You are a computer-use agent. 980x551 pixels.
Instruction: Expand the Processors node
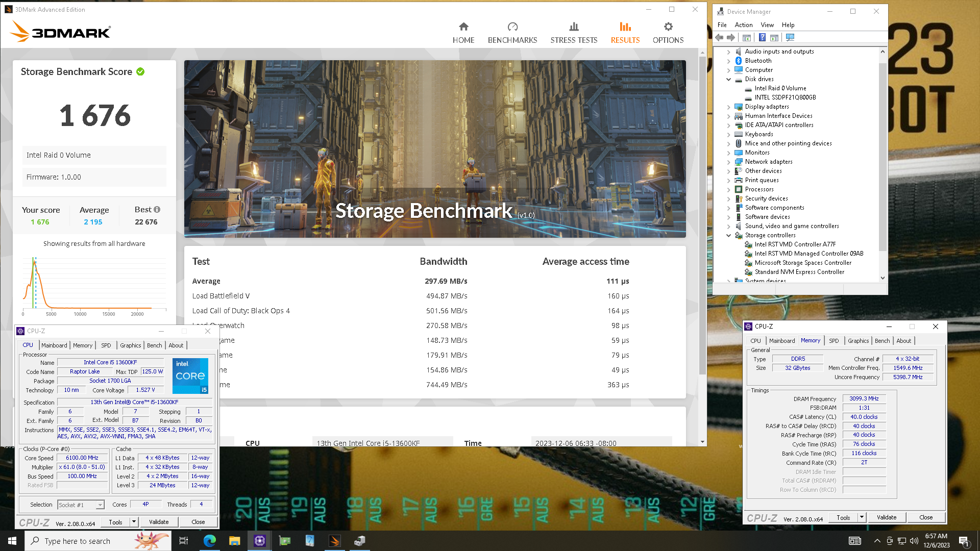[728, 189]
